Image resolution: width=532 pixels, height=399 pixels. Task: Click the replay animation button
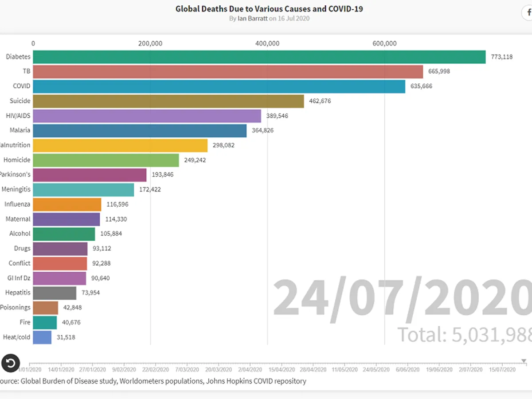tap(11, 363)
